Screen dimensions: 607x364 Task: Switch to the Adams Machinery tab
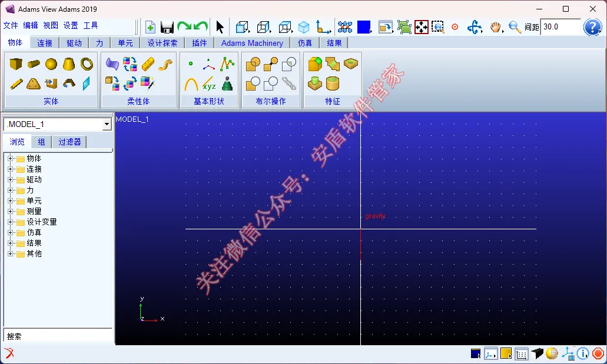click(x=252, y=43)
